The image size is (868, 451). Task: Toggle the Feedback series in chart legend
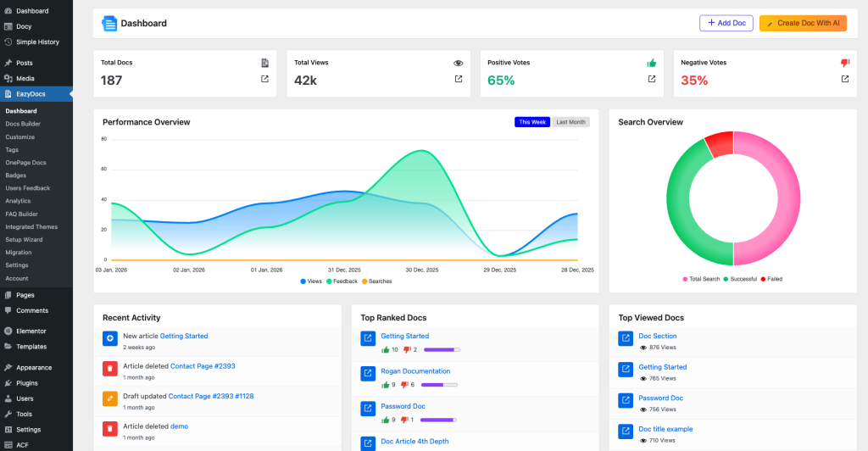point(343,281)
